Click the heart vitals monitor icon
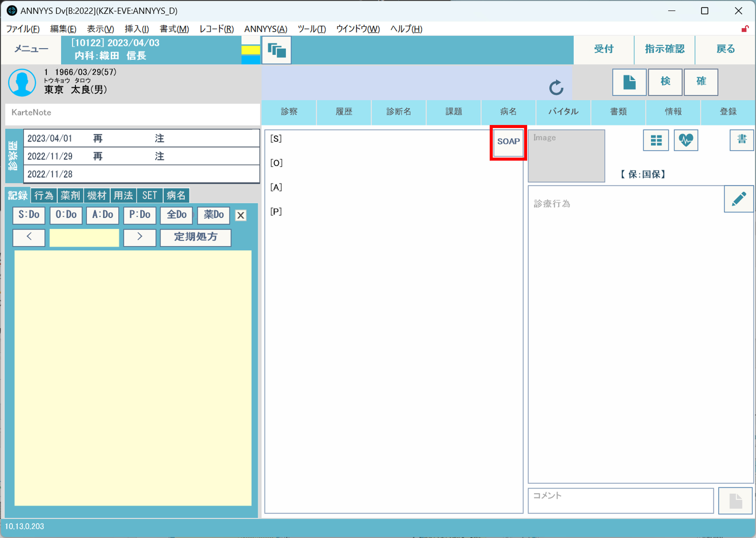 [686, 140]
